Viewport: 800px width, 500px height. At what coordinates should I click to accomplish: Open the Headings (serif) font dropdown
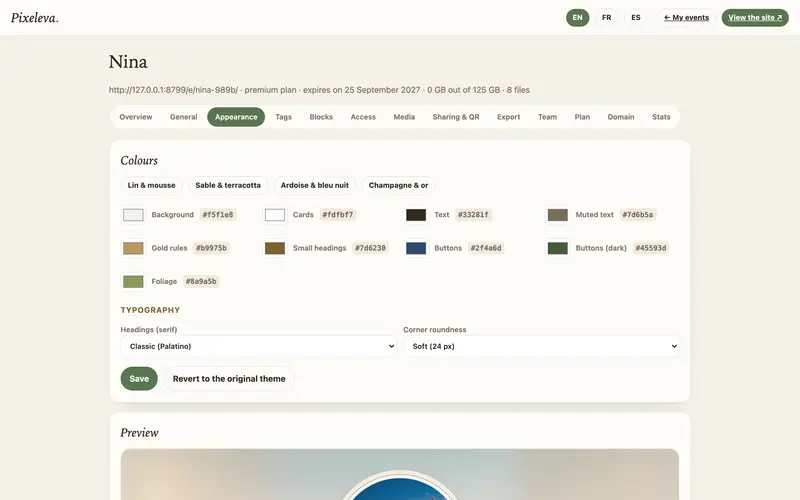tap(258, 346)
